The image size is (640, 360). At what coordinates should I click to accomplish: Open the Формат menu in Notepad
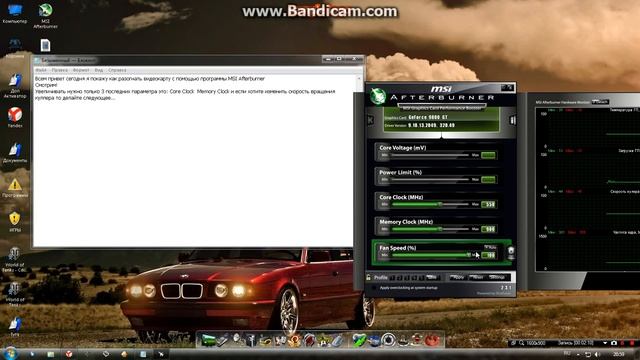pos(81,70)
